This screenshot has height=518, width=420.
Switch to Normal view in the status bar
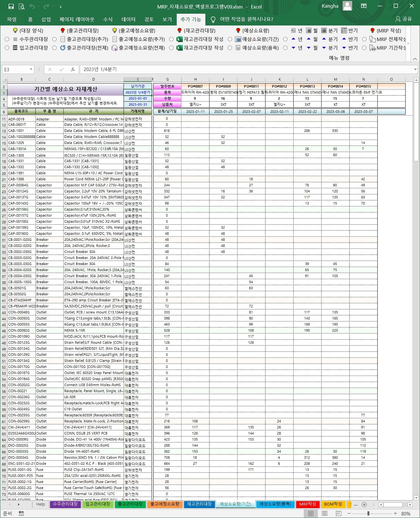click(311, 513)
